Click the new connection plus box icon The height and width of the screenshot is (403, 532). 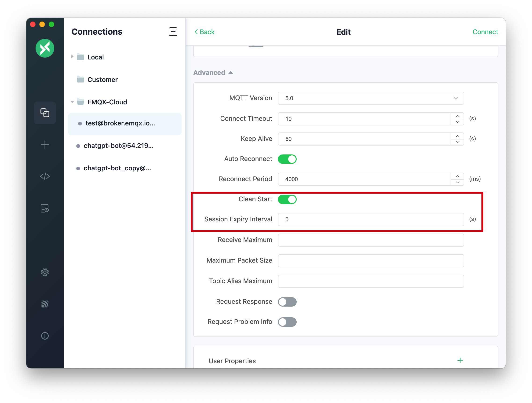click(x=173, y=32)
